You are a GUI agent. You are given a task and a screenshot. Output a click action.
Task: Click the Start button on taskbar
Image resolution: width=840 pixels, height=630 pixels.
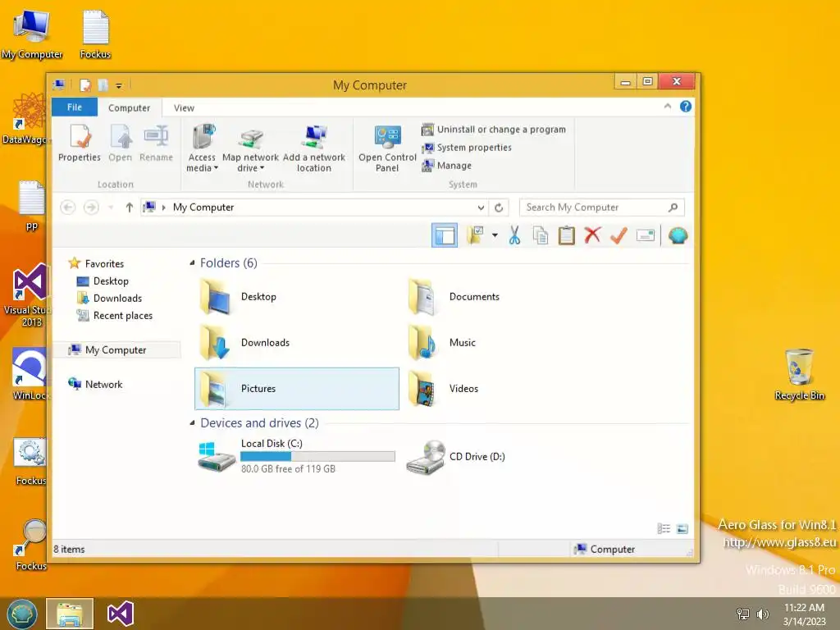[x=22, y=614]
